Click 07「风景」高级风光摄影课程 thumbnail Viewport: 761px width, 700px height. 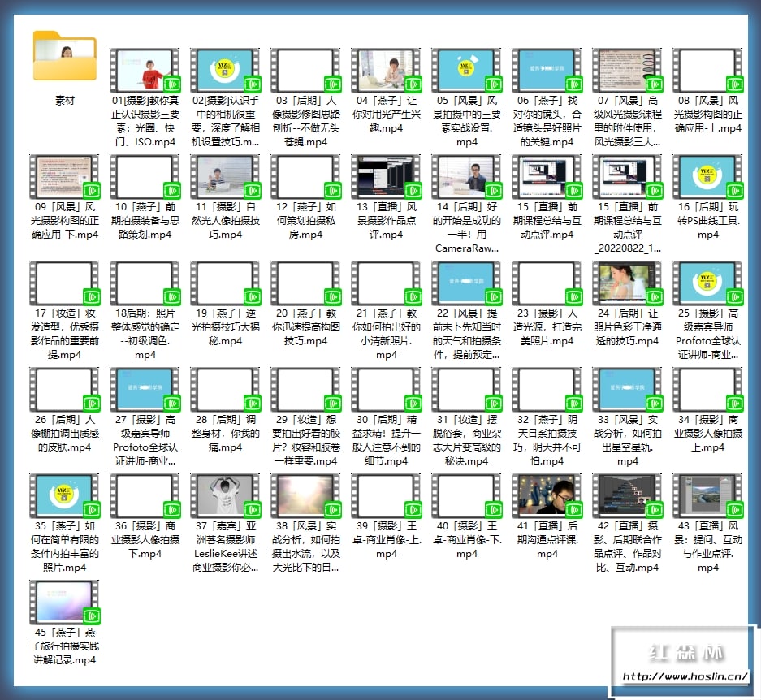click(x=627, y=71)
